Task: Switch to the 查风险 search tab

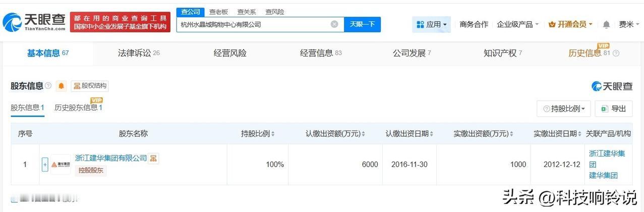Action: click(275, 12)
